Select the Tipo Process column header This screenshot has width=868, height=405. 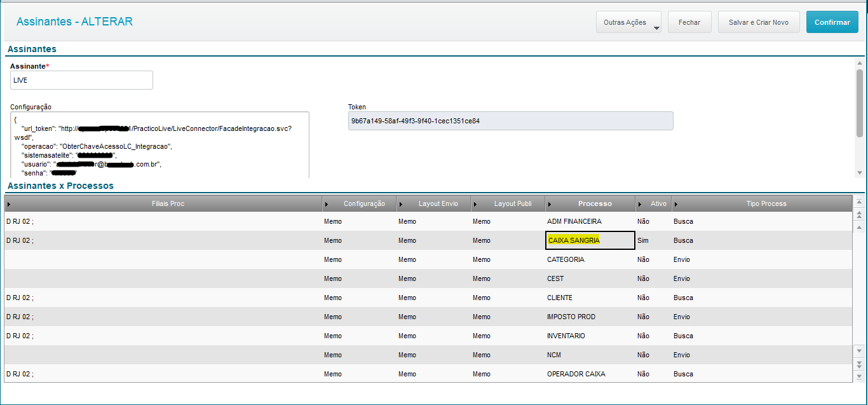[x=766, y=204]
